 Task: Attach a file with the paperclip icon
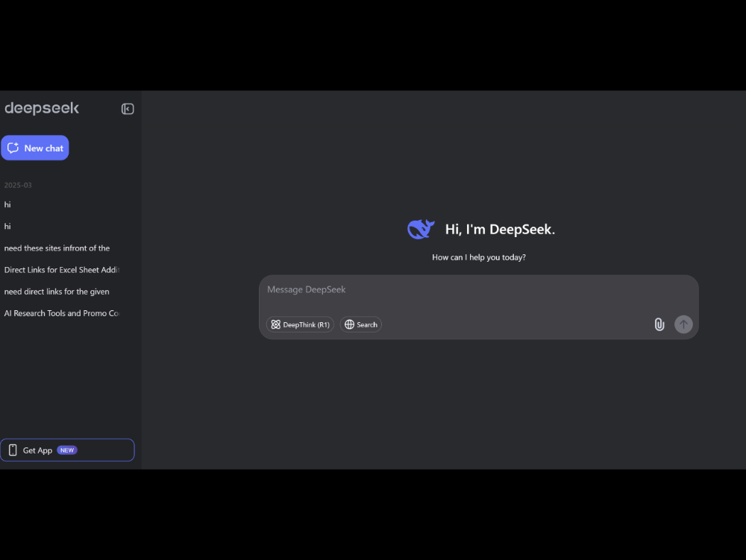coord(659,324)
